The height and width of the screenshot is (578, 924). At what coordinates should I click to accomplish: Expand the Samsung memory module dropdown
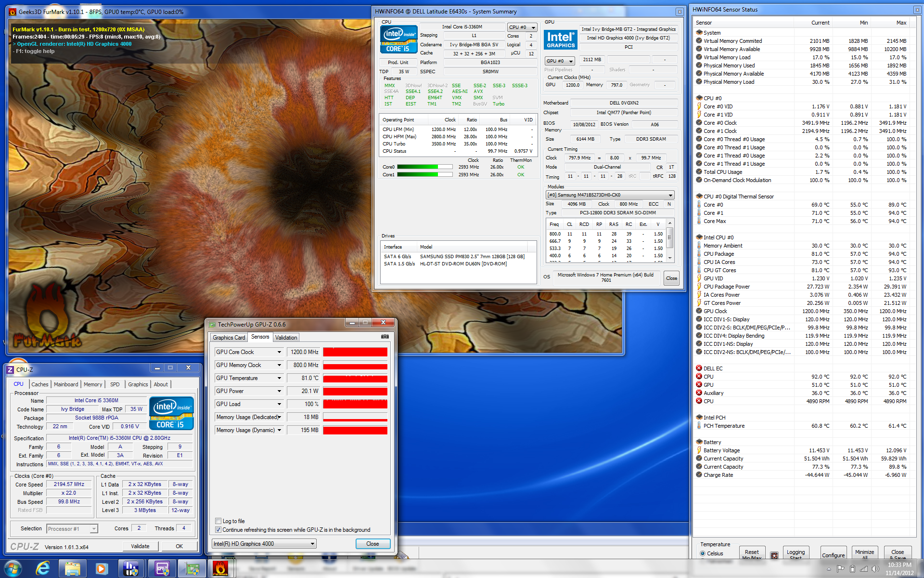(x=670, y=195)
